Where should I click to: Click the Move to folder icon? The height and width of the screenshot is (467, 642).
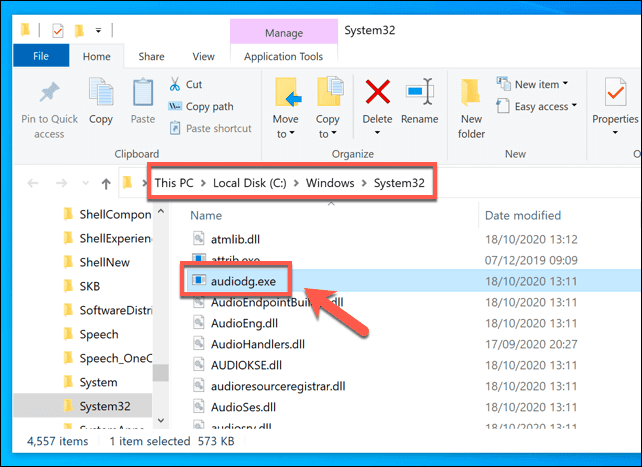[288, 92]
